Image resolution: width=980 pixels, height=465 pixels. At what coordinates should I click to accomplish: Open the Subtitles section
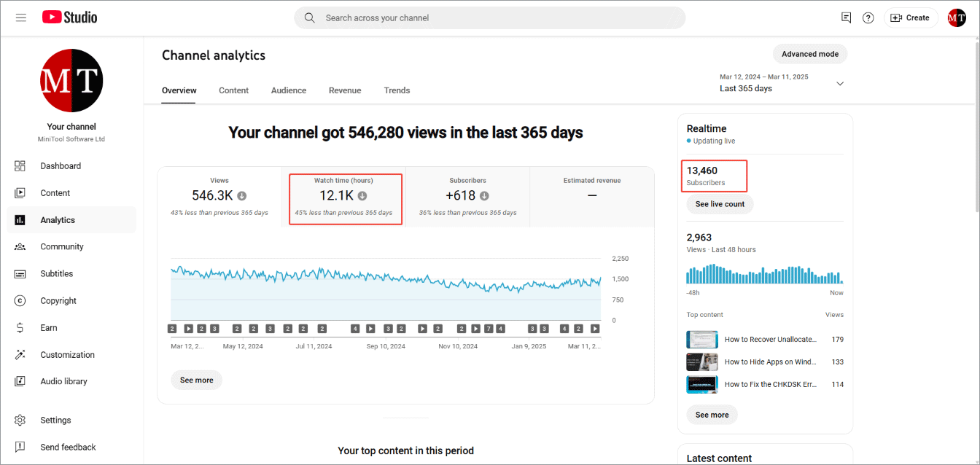point(57,273)
